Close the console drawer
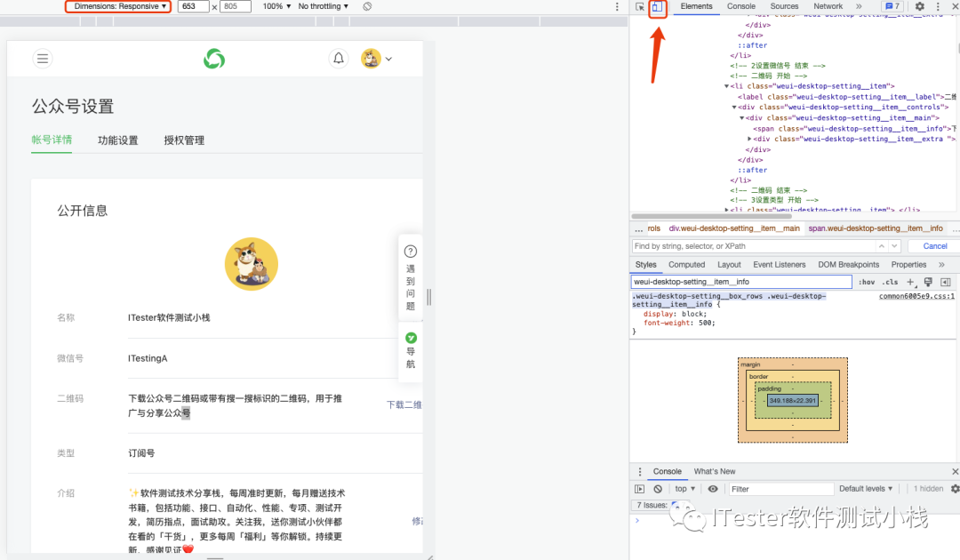 pyautogui.click(x=955, y=471)
